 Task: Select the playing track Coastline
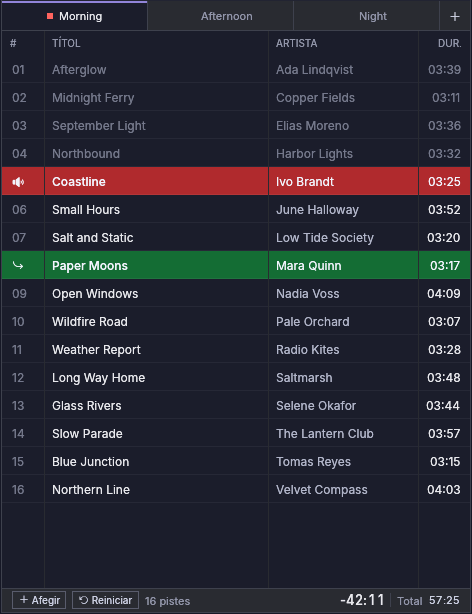pyautogui.click(x=236, y=181)
